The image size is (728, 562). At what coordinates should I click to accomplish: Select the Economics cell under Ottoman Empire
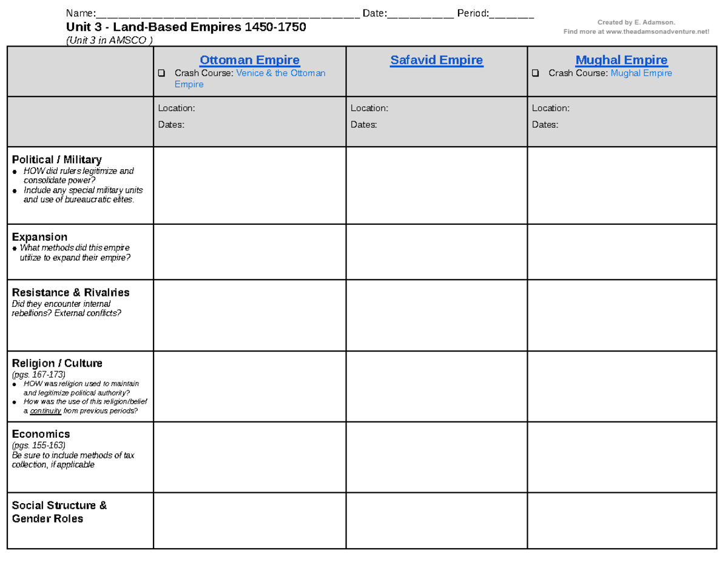[249, 455]
